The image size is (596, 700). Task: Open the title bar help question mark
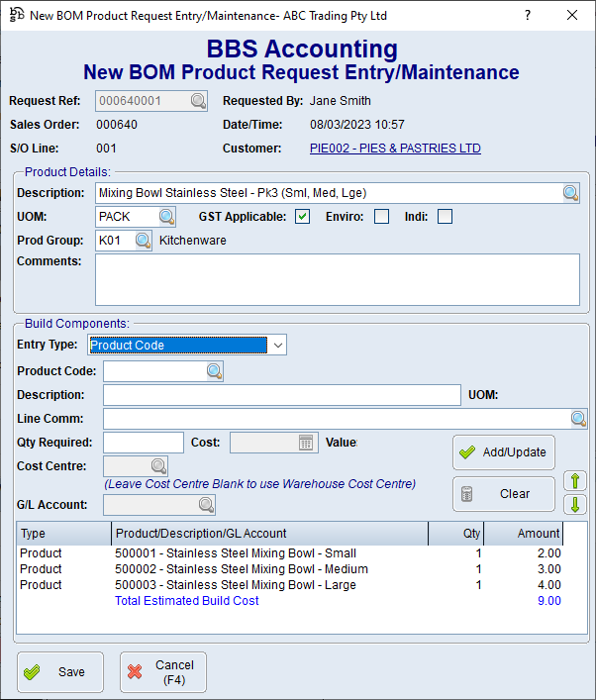[526, 16]
